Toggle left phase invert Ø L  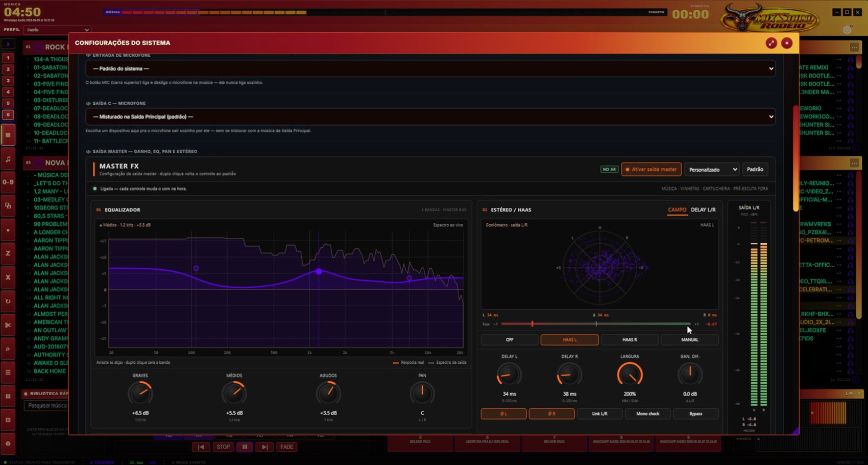click(x=503, y=414)
